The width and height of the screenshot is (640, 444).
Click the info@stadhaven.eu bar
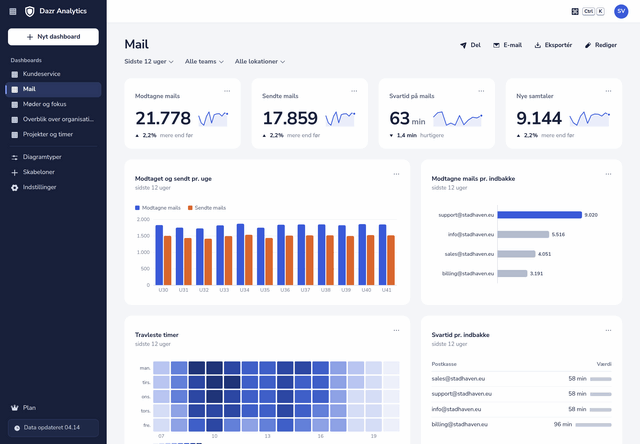(523, 235)
